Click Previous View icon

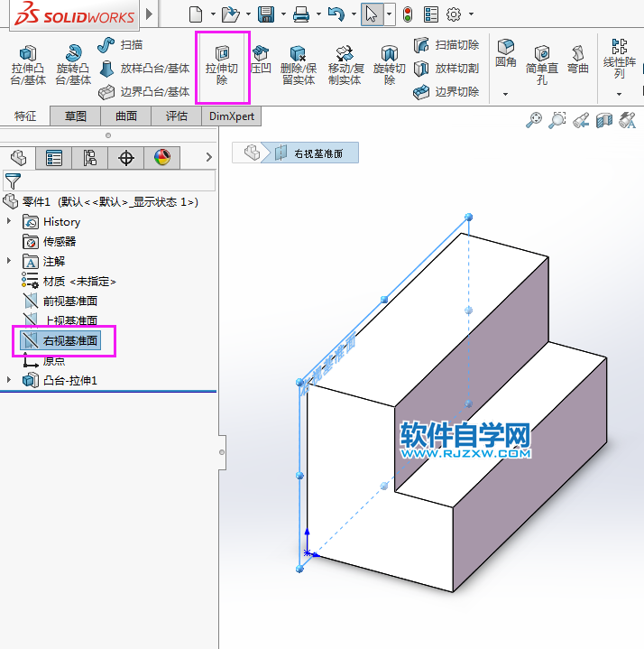click(581, 120)
